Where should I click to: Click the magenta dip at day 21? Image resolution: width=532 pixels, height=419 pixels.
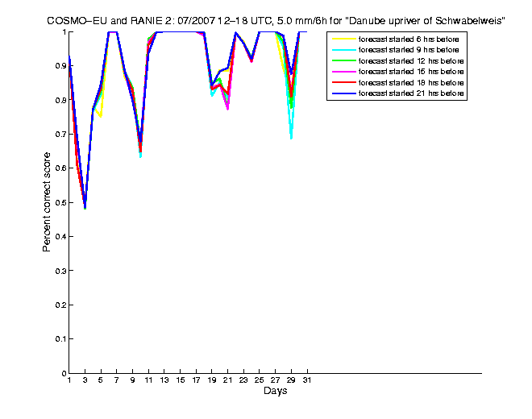click(227, 109)
